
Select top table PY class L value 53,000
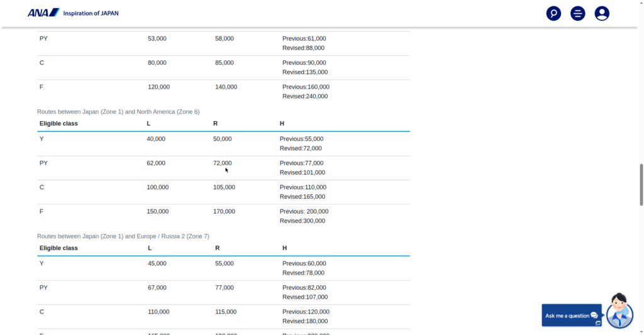tap(157, 38)
